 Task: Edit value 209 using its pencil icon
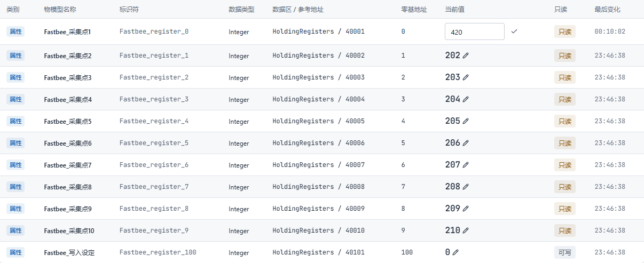pos(466,209)
